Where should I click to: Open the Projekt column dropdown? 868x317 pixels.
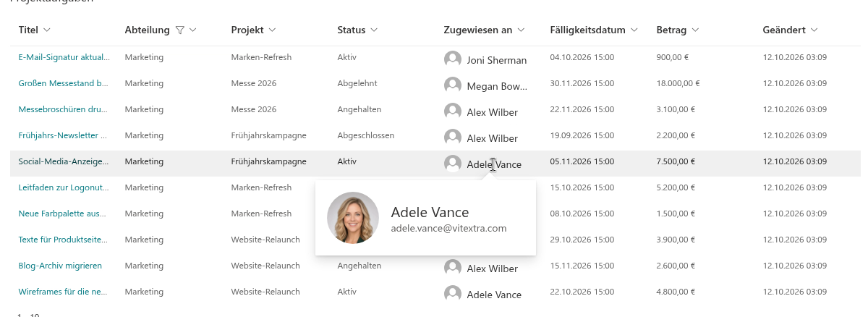[x=272, y=30]
